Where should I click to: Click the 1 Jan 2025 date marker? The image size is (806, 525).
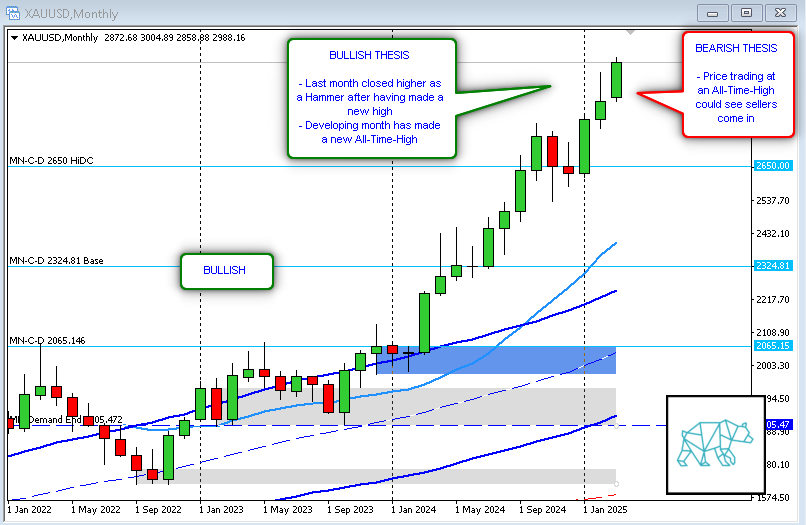pos(610,508)
